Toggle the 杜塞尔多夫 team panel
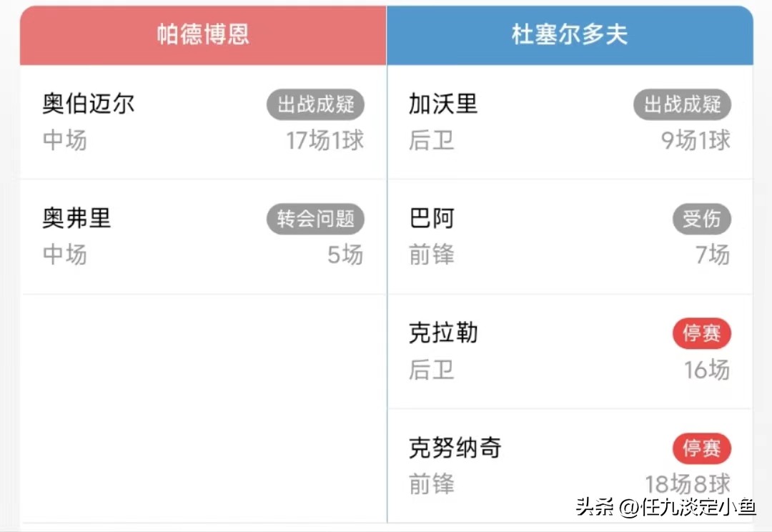The width and height of the screenshot is (772, 532). pos(570,35)
